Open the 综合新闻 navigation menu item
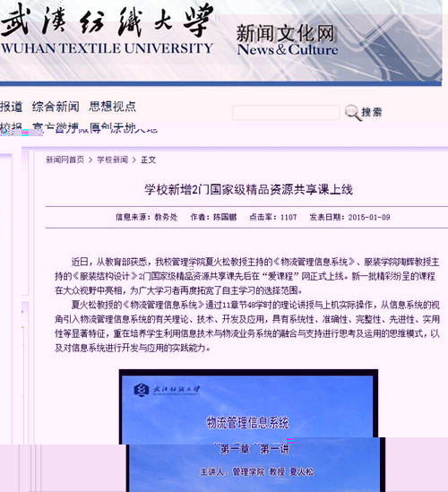The image size is (448, 492). point(56,107)
